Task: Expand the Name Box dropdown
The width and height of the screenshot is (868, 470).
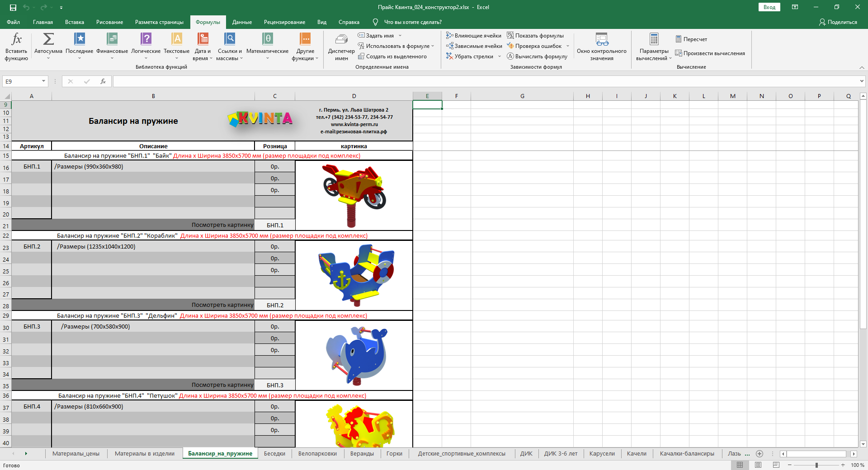Action: pos(43,81)
